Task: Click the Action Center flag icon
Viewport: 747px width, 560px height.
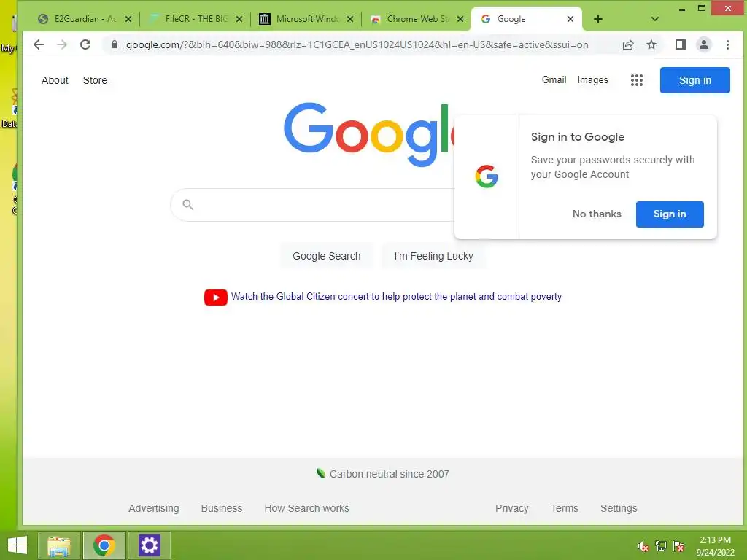Action: tap(678, 546)
